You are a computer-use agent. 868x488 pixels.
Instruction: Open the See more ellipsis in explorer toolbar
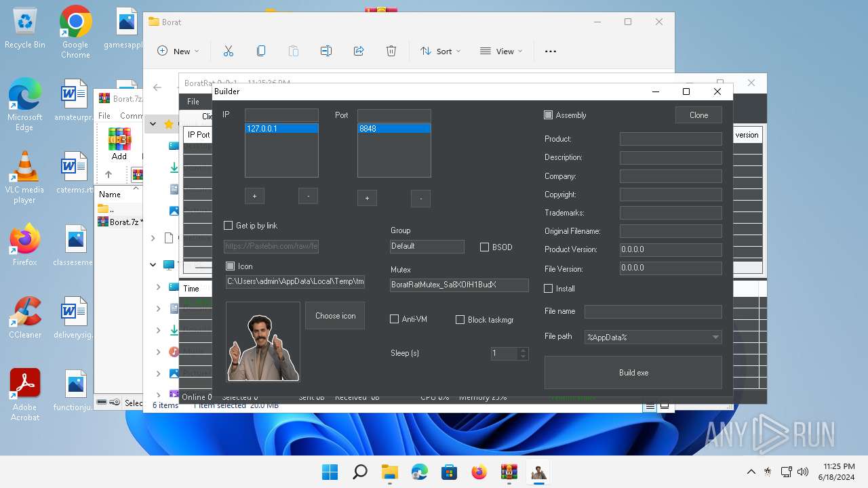point(551,51)
